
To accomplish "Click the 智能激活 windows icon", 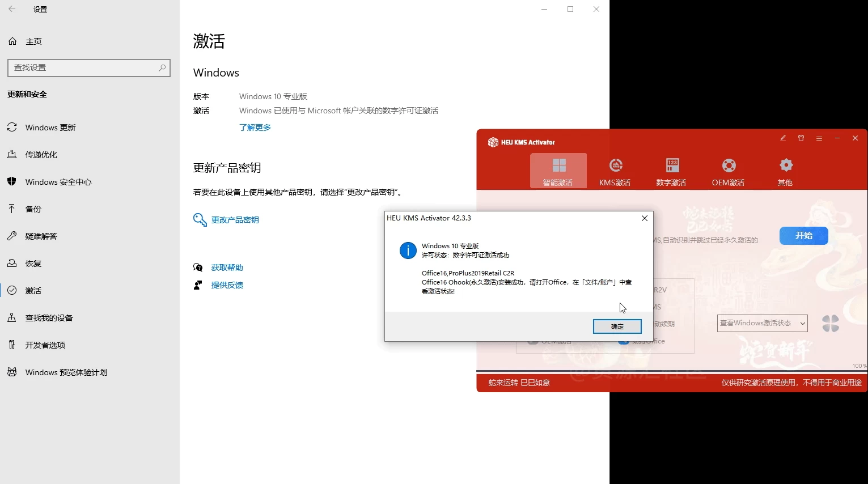I will point(558,165).
